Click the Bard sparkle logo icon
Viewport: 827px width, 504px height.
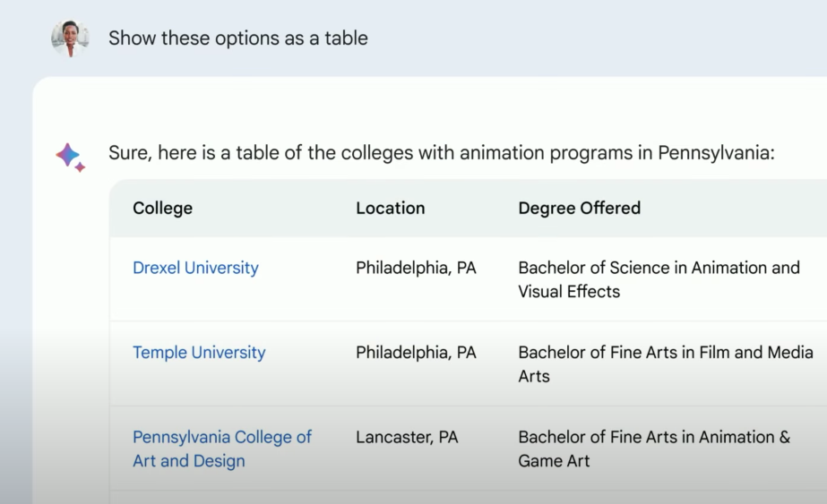[70, 157]
